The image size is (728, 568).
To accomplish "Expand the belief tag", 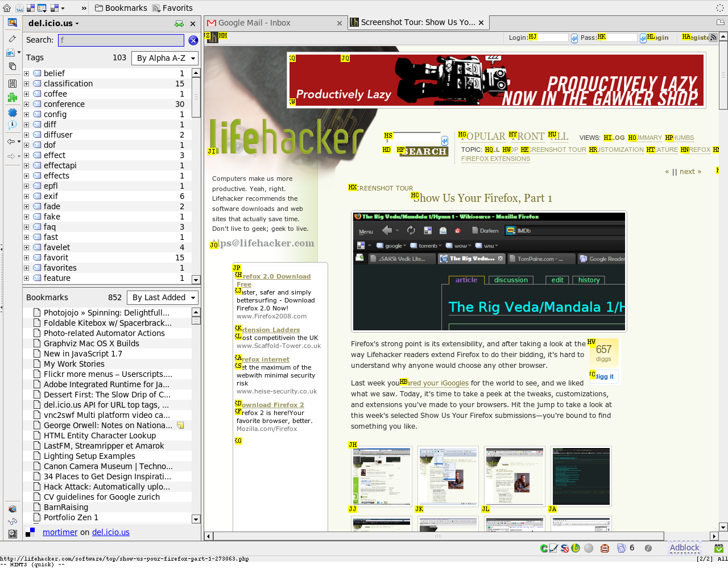I will point(26,73).
